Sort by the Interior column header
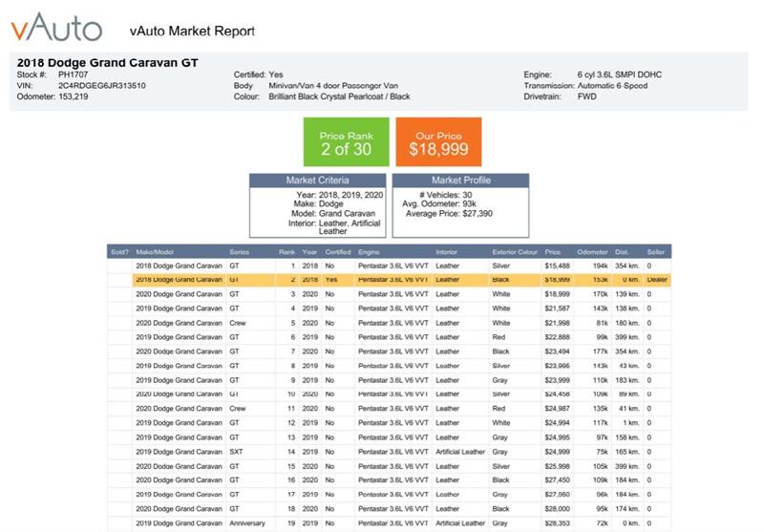Image resolution: width=764 pixels, height=532 pixels. (446, 252)
